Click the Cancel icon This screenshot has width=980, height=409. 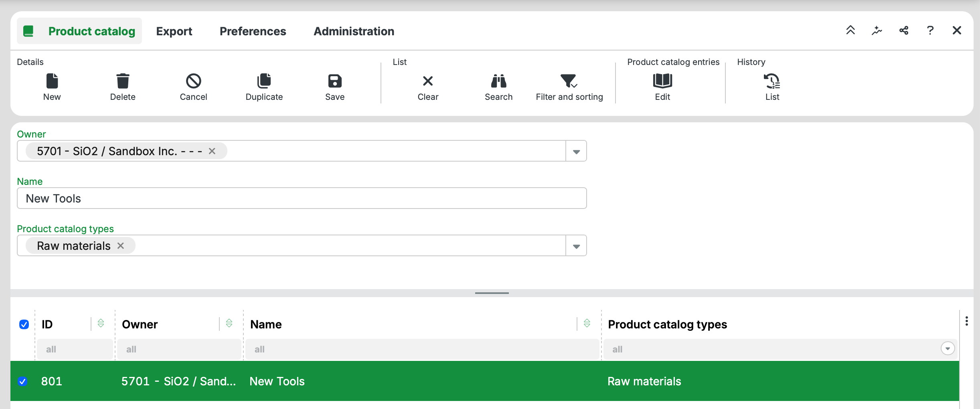(193, 81)
